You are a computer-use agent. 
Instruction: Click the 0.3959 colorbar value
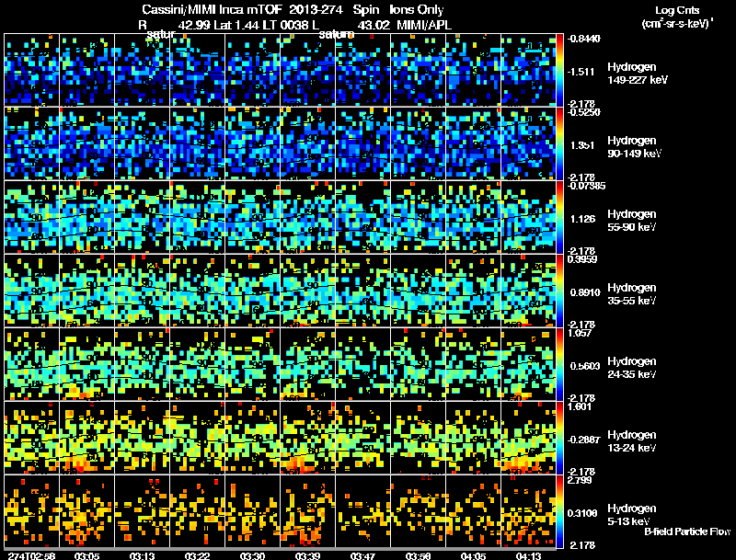[582, 259]
